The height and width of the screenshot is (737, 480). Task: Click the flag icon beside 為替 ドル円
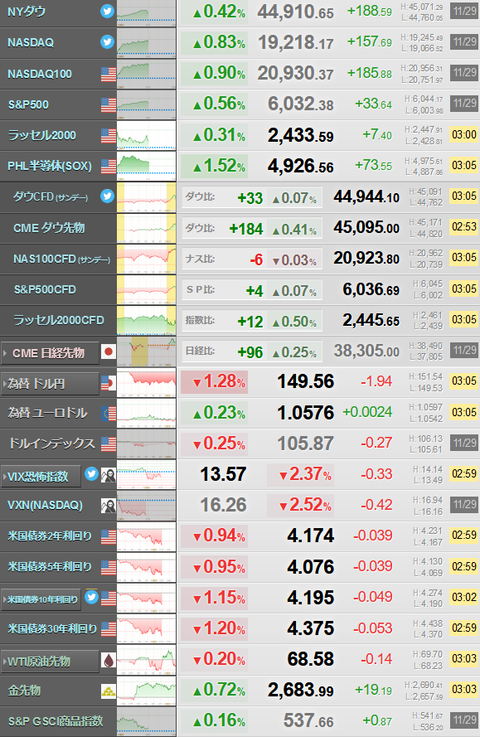click(x=109, y=383)
